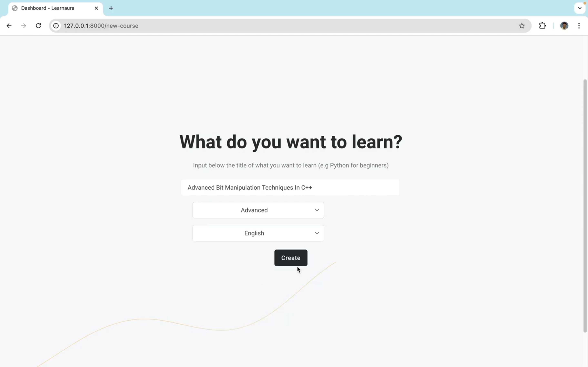Image resolution: width=588 pixels, height=367 pixels.
Task: Open the Extensions puzzle icon
Action: click(542, 26)
